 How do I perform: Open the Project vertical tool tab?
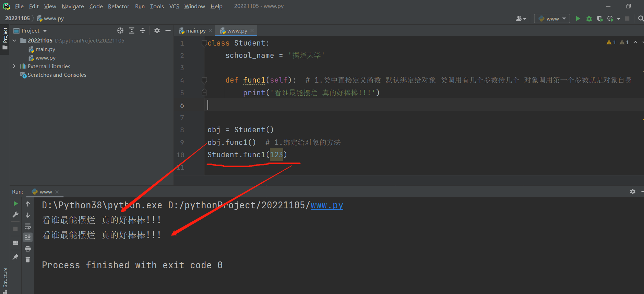point(5,38)
